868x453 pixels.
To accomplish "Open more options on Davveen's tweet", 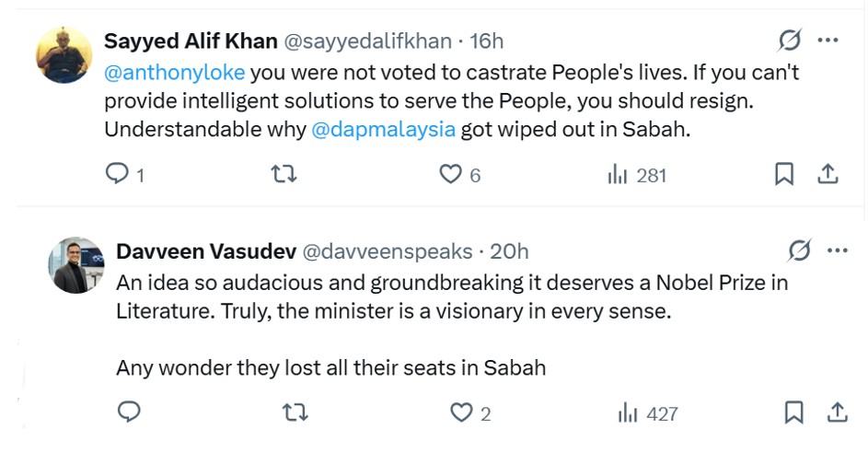I will [837, 250].
